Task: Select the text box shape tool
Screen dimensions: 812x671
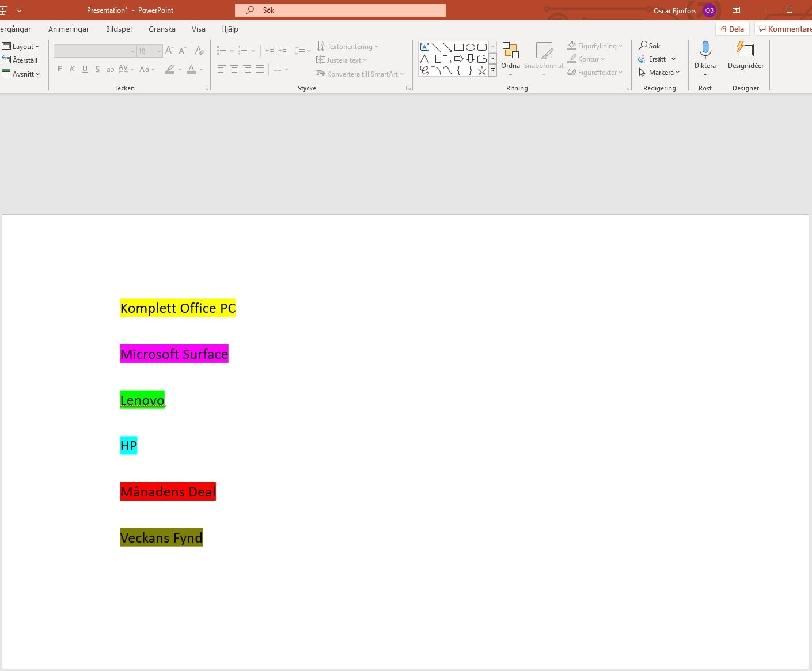Action: pos(424,47)
